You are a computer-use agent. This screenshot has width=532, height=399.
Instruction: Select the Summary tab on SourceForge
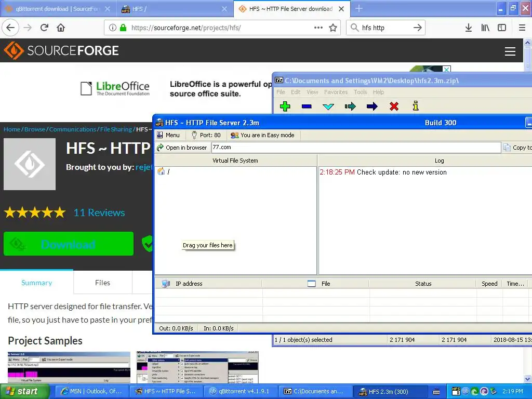37,283
